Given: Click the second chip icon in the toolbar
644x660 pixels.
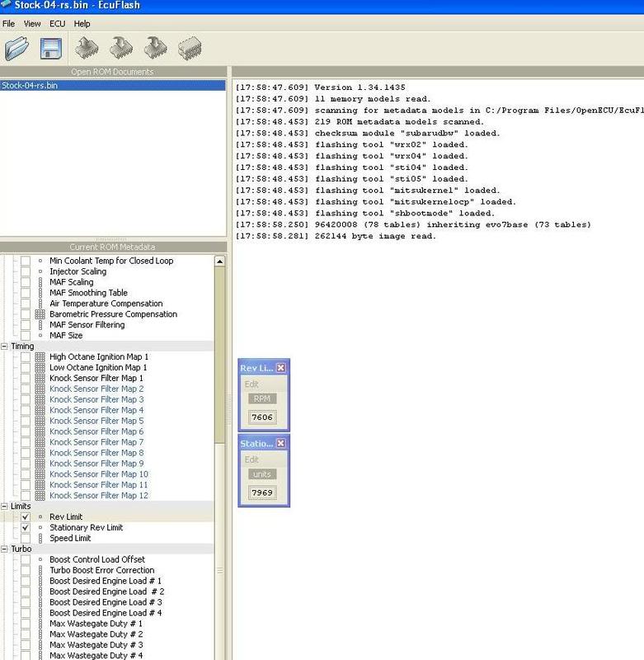Looking at the screenshot, I should tap(120, 48).
